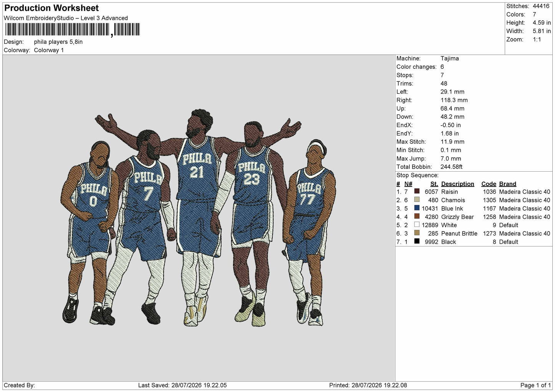555x392 pixels.
Task: Click the Chamois description text
Action: click(453, 200)
